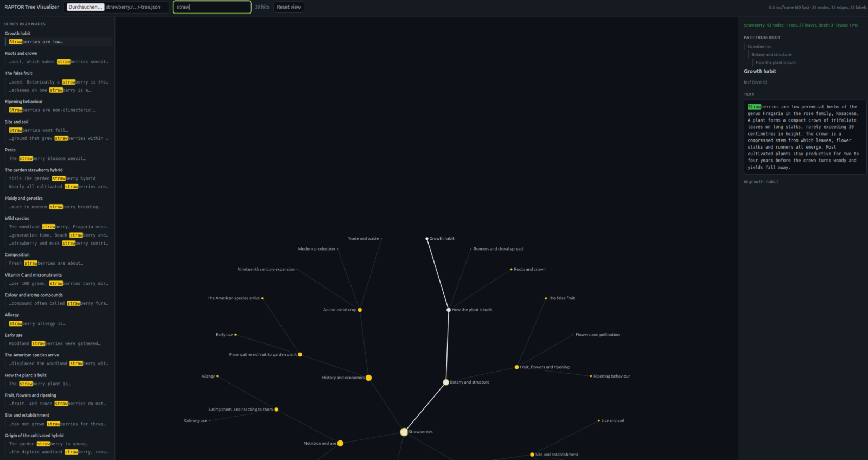
Task: Click the Origin of the cultivated hybrid heading
Action: [34, 436]
